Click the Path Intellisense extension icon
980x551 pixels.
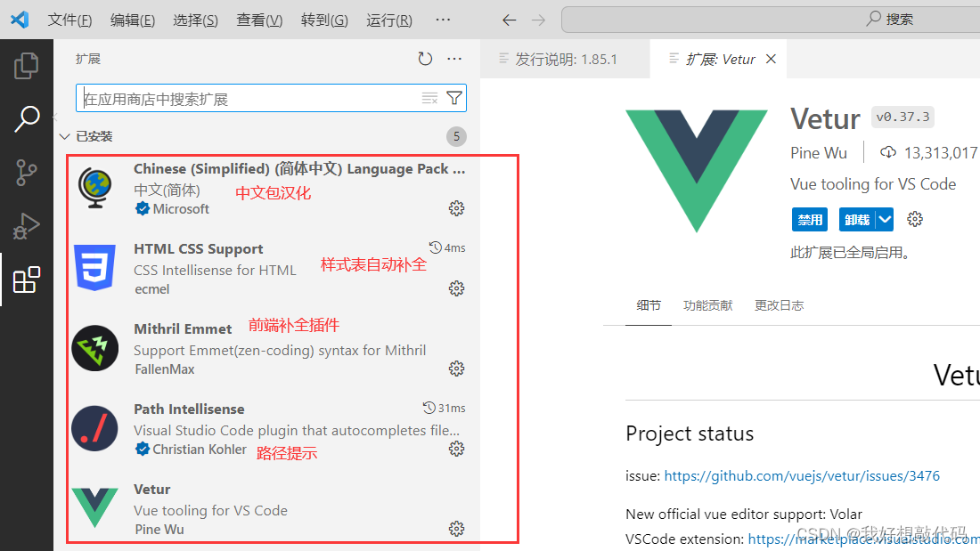click(x=95, y=428)
